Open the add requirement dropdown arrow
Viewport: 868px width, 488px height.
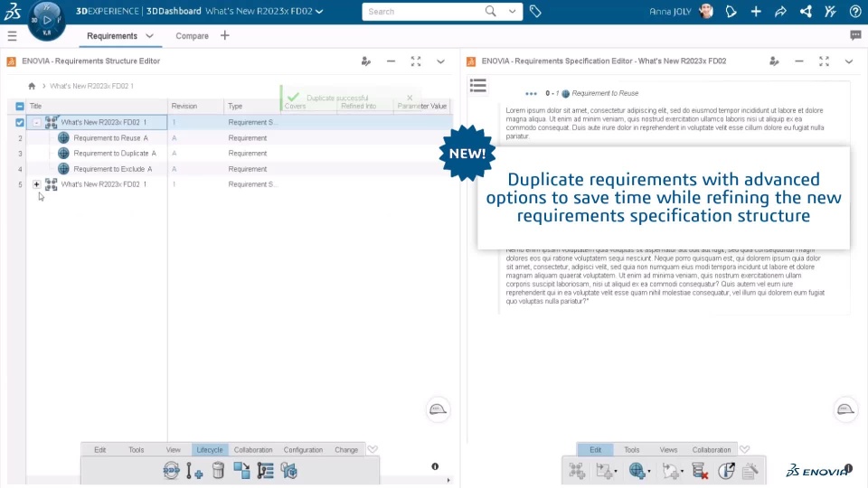tap(649, 472)
